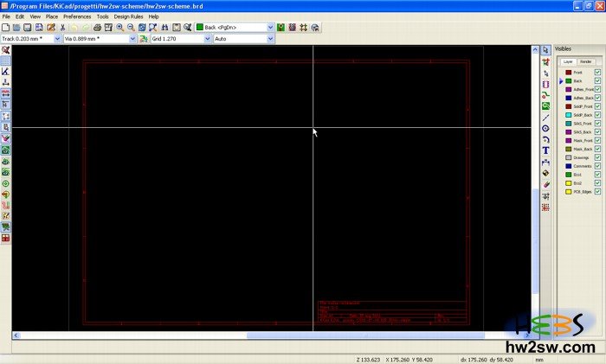Click the show vias sketch mode icon
The height and width of the screenshot is (364, 606).
[x=5, y=195]
